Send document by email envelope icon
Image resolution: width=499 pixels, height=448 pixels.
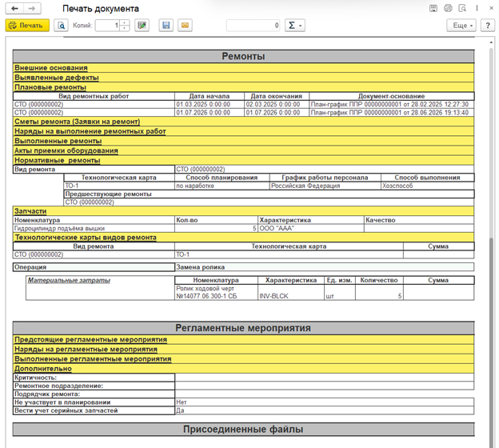(185, 26)
